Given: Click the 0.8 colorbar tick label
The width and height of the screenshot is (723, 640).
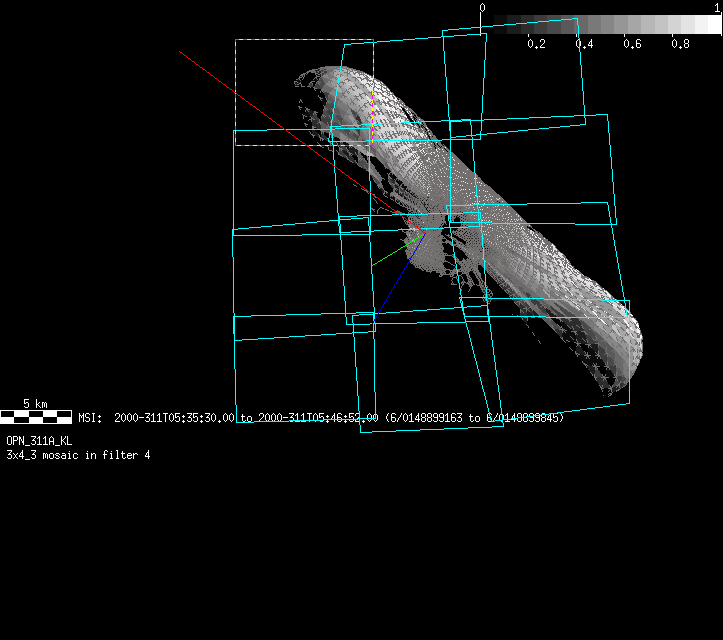Looking at the screenshot, I should click(680, 44).
